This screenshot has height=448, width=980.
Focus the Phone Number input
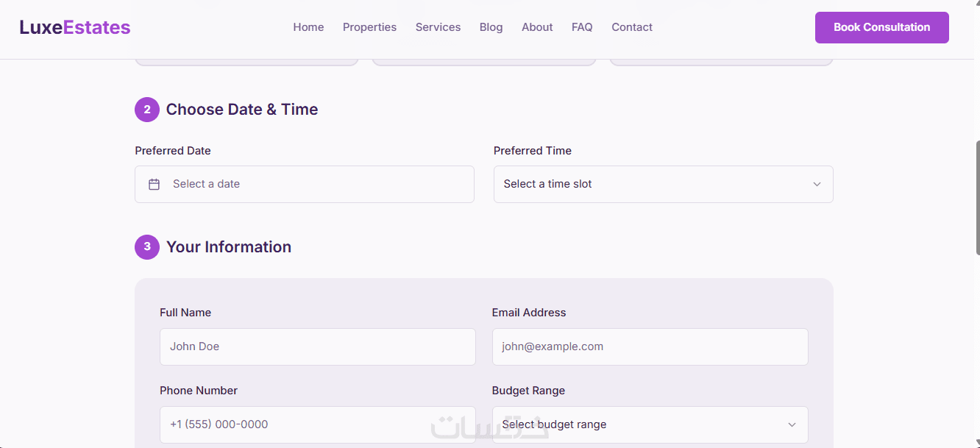point(317,424)
